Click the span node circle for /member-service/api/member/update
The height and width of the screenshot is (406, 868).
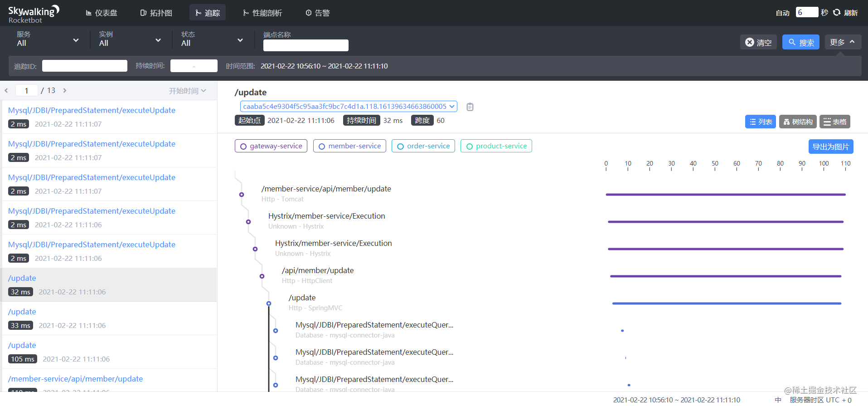click(242, 195)
